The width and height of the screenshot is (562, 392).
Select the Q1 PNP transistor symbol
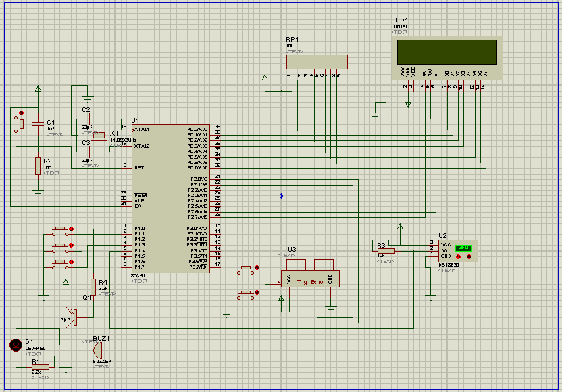point(71,317)
